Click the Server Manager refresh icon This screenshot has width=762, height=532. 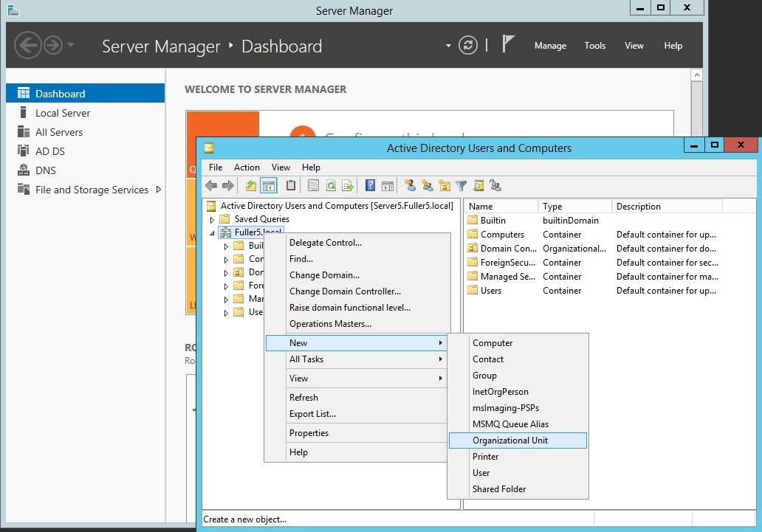click(468, 45)
